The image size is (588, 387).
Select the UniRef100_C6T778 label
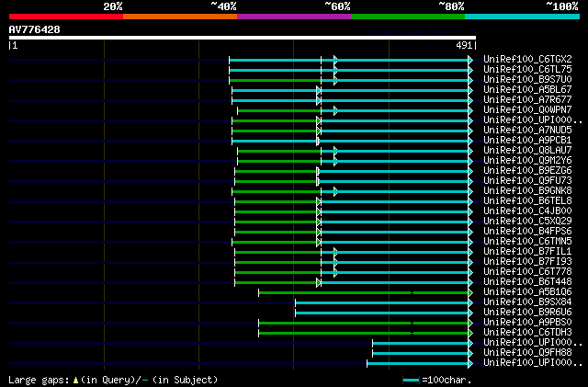(527, 272)
